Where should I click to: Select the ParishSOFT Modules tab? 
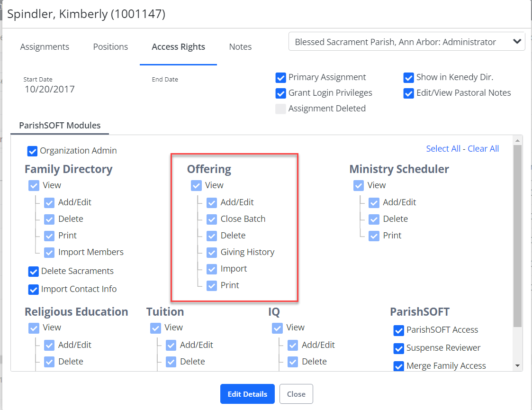[x=60, y=125]
